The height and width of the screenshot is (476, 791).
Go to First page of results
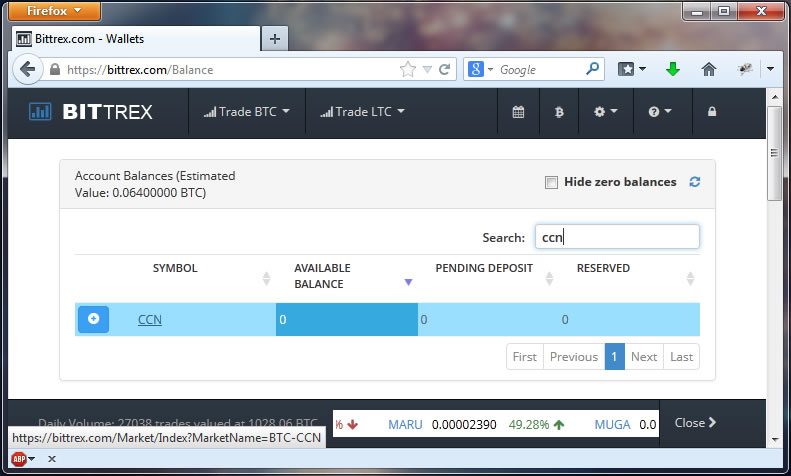[525, 357]
